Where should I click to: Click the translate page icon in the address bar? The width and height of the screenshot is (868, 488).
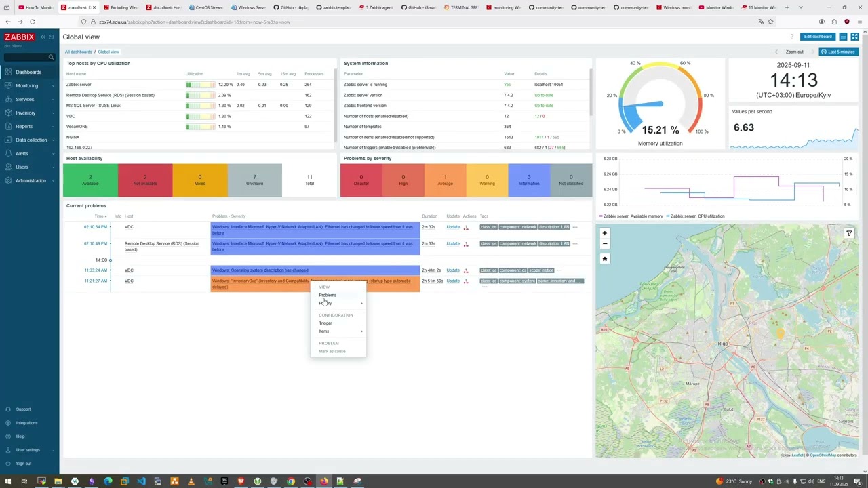[761, 22]
